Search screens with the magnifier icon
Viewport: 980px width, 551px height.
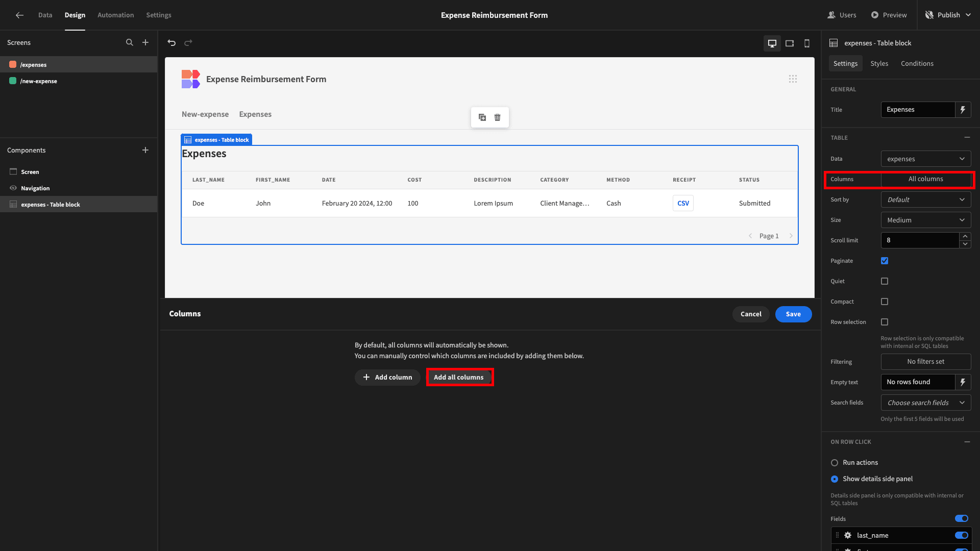(130, 43)
